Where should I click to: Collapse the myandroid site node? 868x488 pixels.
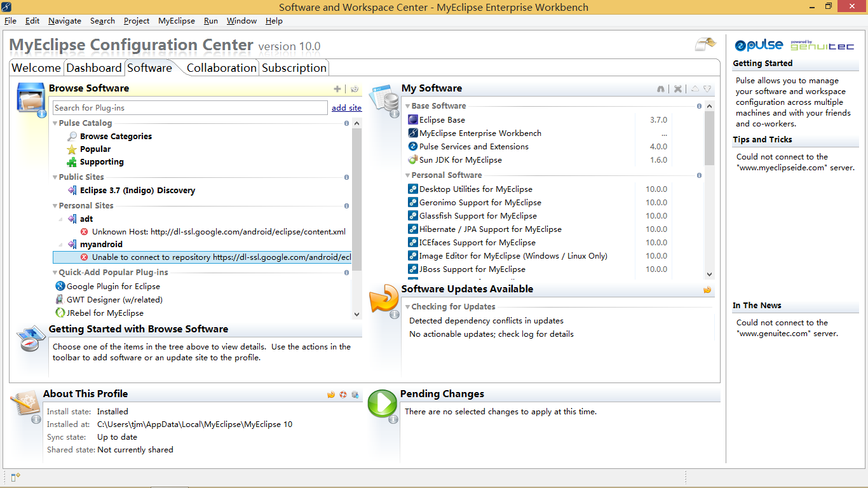(62, 244)
